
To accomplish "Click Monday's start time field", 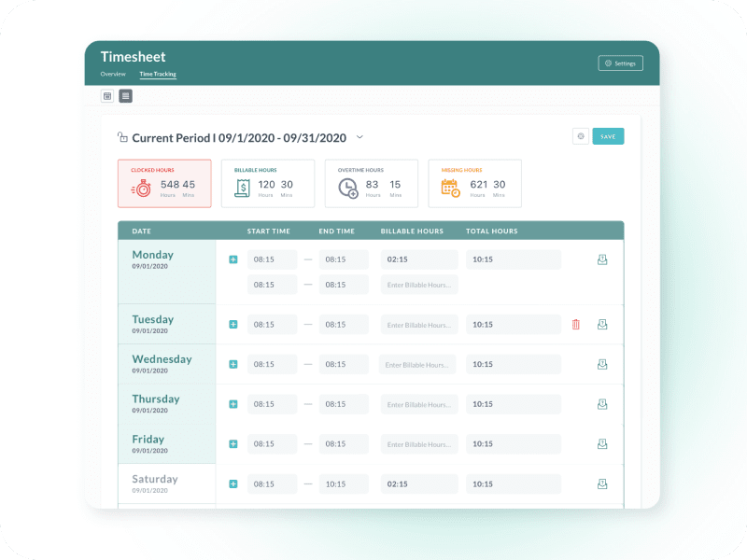I will 271,259.
